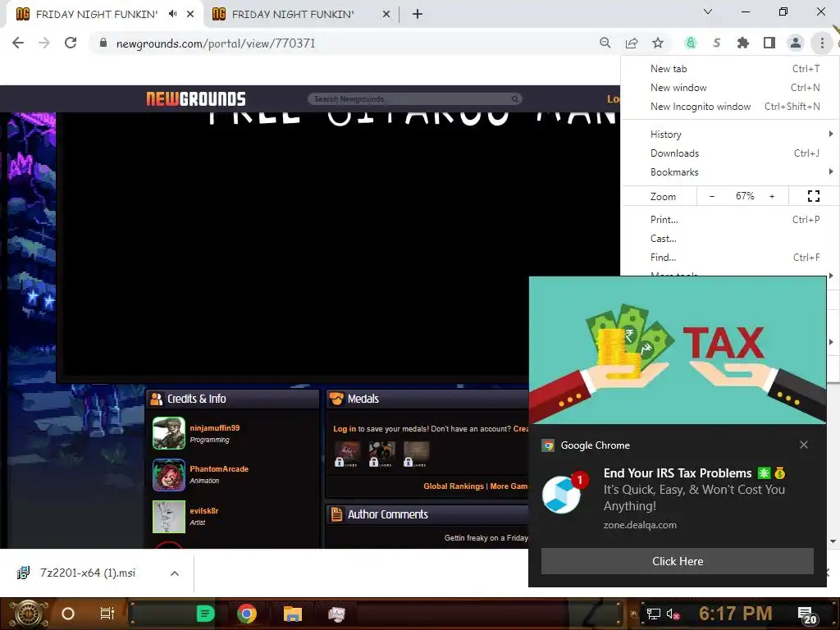840x630 pixels.
Task: Expand download item options chevron
Action: [174, 573]
